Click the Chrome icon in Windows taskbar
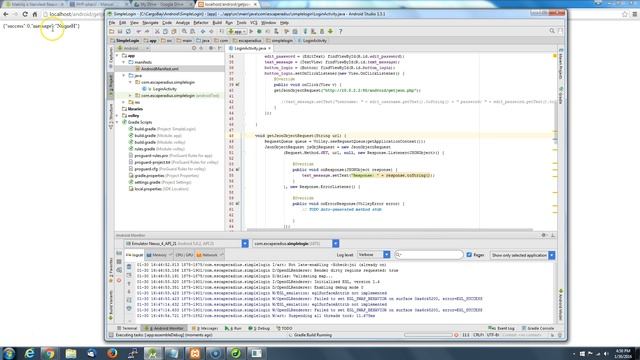 pos(49,353)
